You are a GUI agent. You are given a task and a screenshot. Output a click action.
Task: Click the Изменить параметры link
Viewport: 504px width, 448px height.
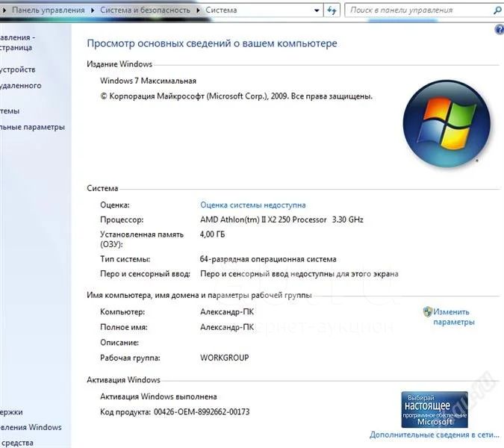click(x=453, y=317)
